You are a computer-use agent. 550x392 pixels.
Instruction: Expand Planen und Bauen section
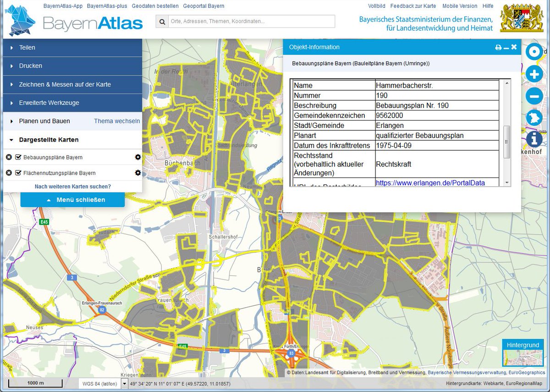[x=44, y=121]
